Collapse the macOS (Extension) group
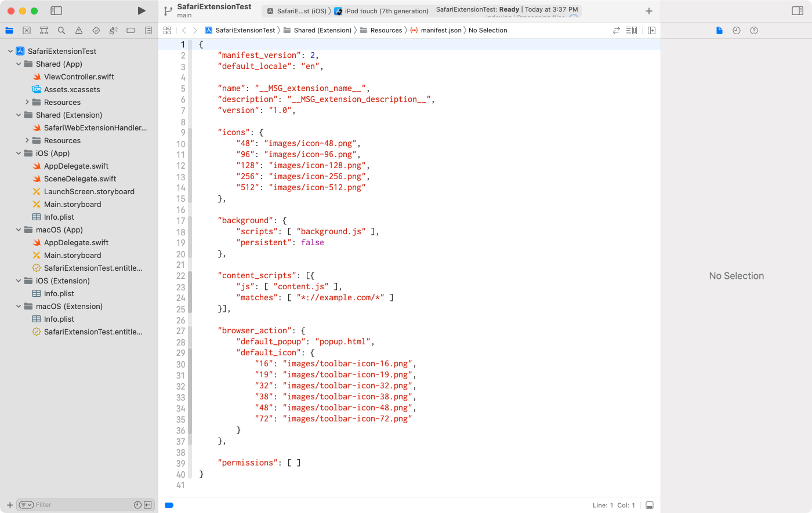The height and width of the screenshot is (513, 812). (19, 306)
